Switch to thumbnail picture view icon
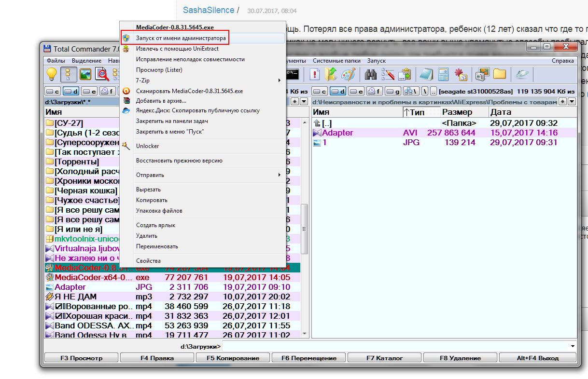 tap(85, 74)
